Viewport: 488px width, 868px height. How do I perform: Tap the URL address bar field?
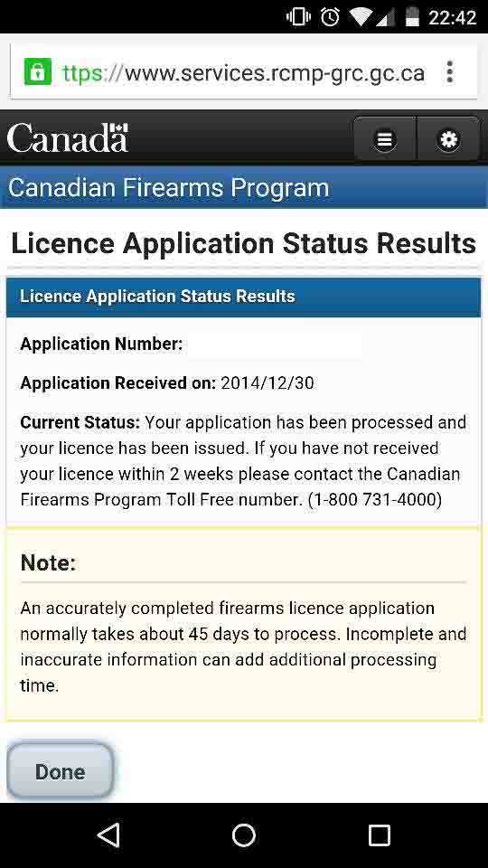pos(243,72)
